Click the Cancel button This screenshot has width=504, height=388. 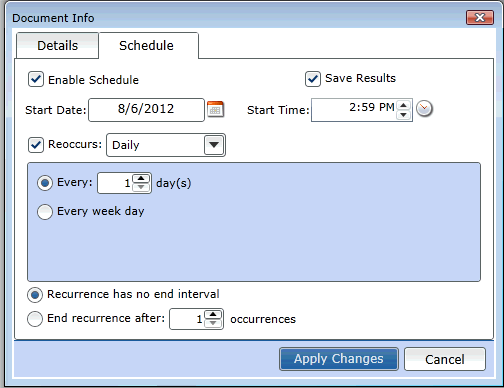(445, 359)
